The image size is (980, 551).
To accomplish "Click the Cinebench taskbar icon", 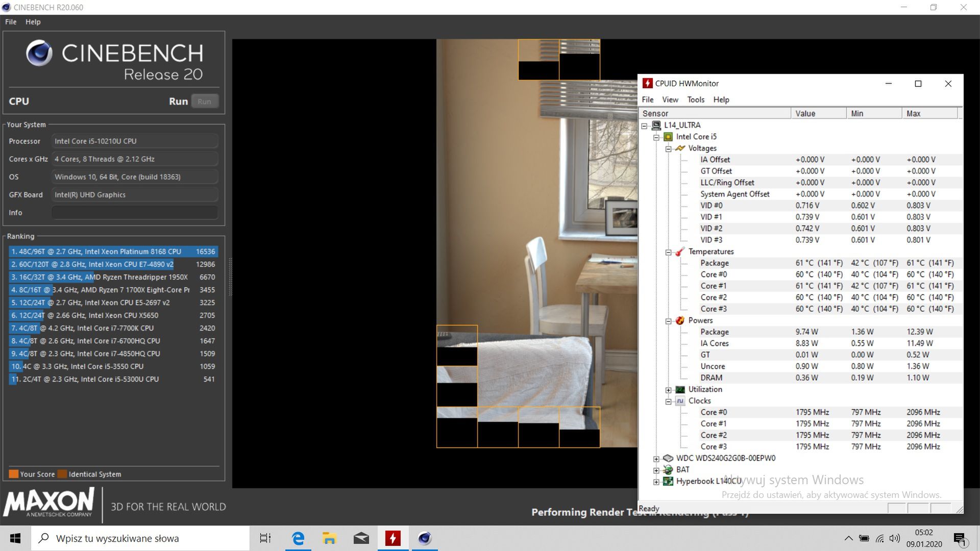I will (424, 538).
